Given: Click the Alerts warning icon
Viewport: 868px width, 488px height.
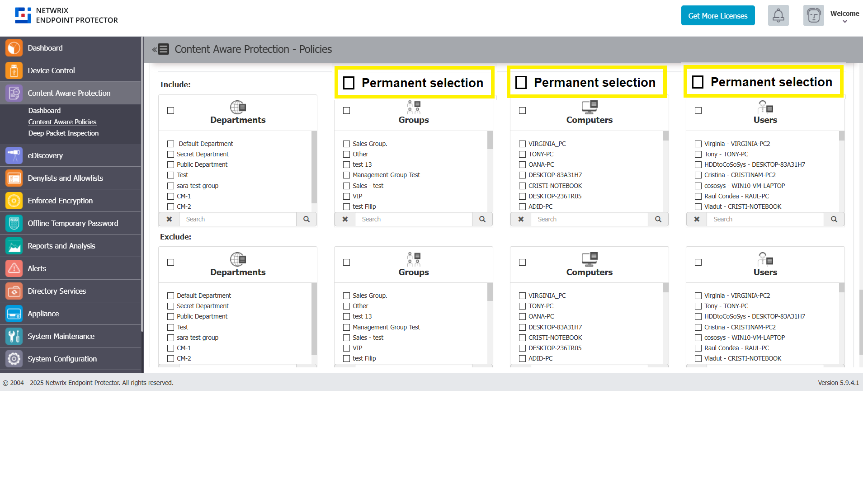Looking at the screenshot, I should [x=14, y=268].
